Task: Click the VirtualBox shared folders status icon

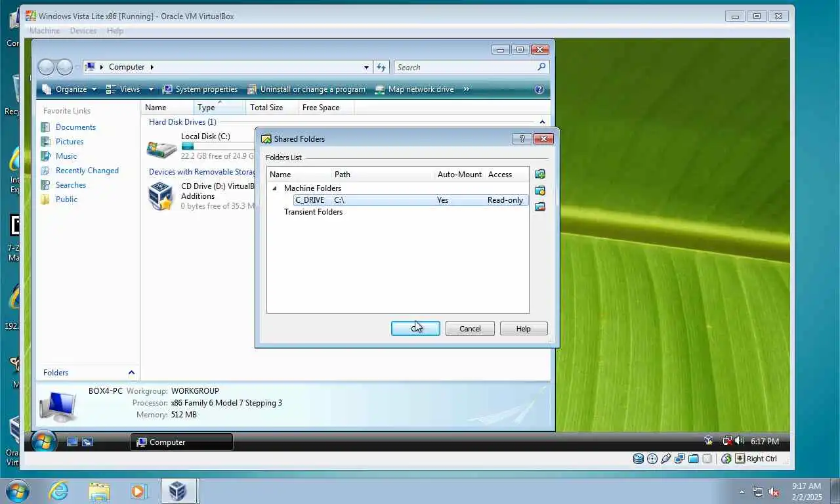Action: point(694,459)
